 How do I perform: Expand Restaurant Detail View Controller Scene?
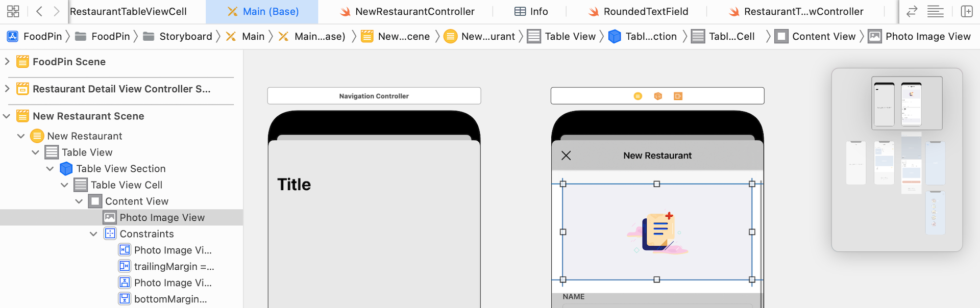[7, 89]
